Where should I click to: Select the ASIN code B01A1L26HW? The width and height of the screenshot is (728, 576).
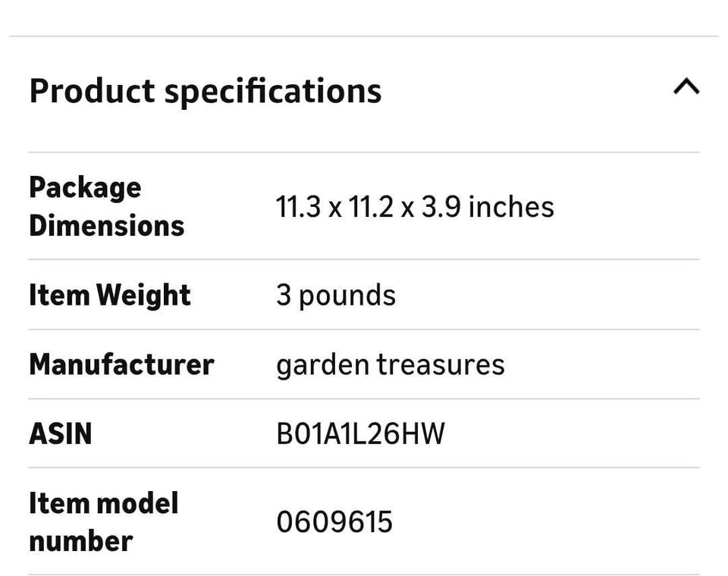coord(360,434)
